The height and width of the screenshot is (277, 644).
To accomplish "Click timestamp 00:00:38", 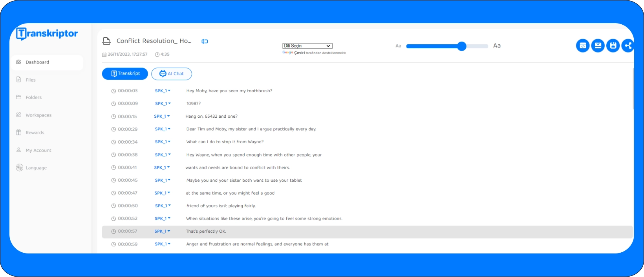I will pyautogui.click(x=124, y=155).
